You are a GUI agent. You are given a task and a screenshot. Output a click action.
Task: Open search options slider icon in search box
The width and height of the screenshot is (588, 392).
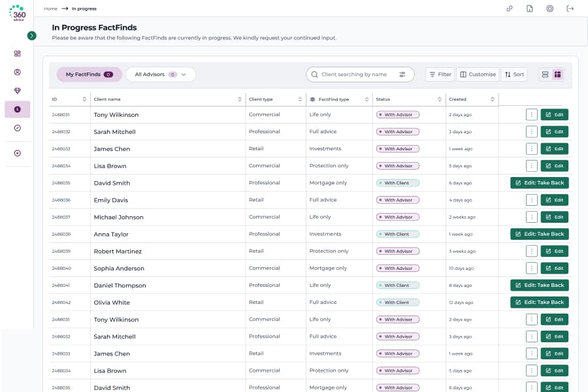402,74
